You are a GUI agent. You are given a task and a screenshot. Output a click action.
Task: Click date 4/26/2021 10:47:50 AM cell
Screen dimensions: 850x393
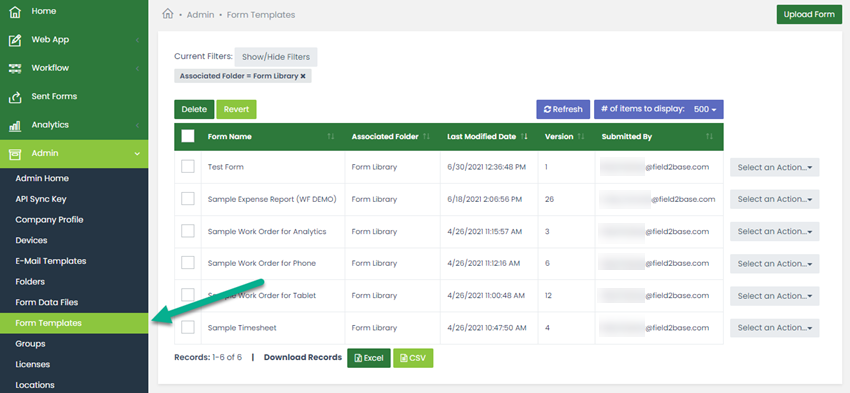tap(486, 328)
